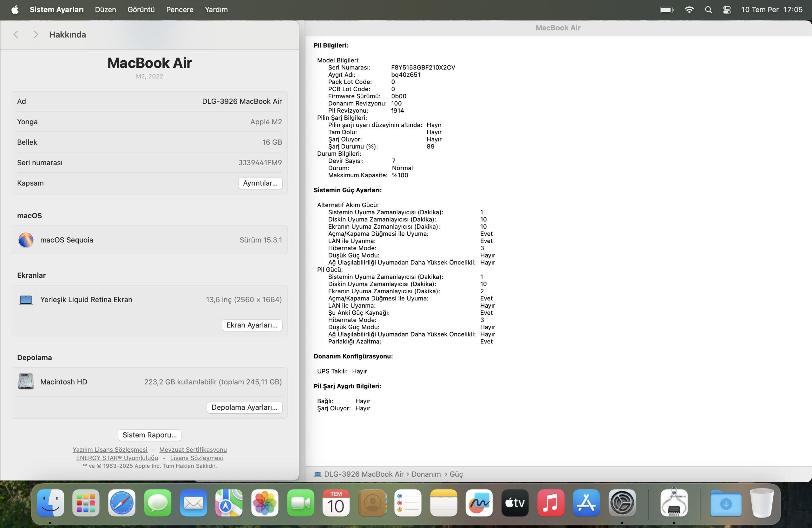
Task: Click the built-in display laptop icon
Action: (x=26, y=300)
